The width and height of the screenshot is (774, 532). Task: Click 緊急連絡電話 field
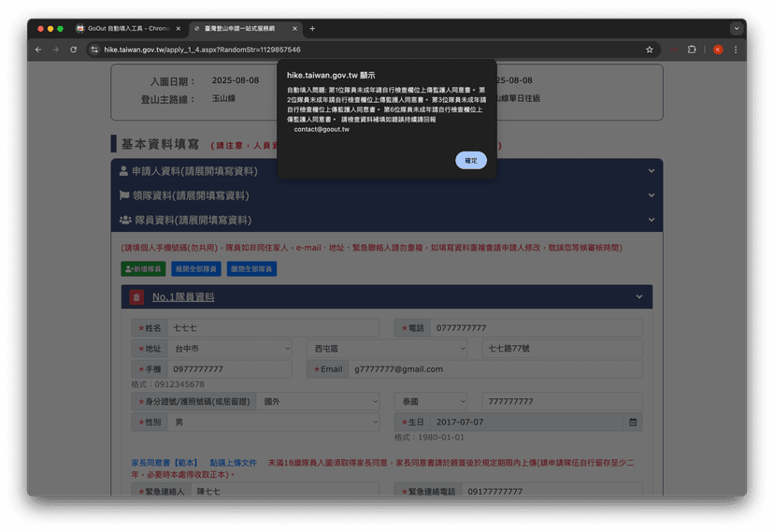point(552,491)
